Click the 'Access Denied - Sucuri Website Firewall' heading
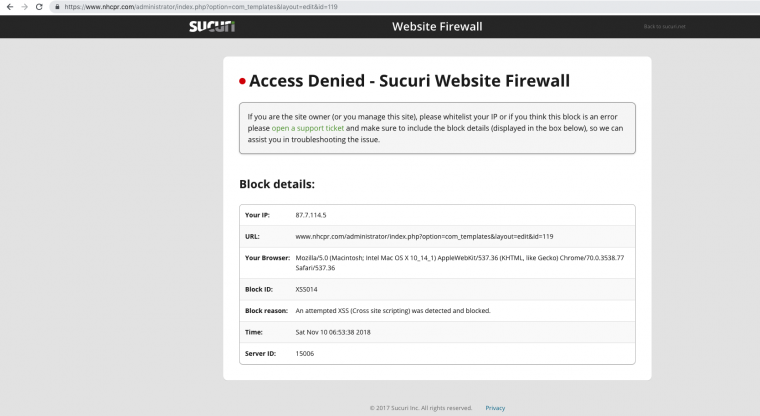760x416 pixels. pyautogui.click(x=409, y=81)
